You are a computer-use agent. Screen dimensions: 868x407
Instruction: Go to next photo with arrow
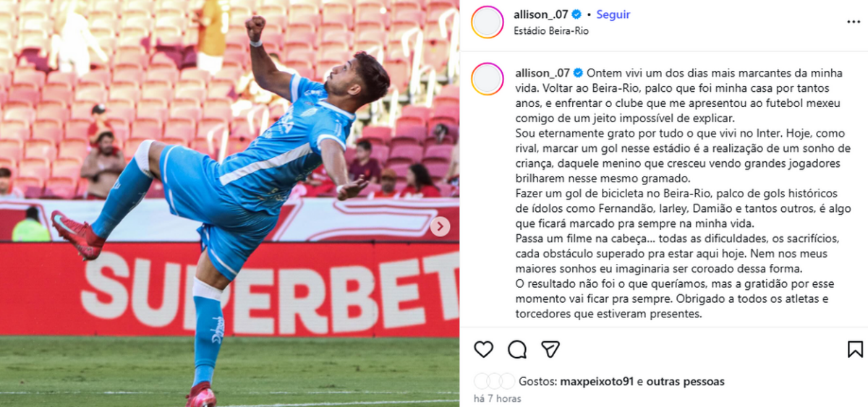(x=440, y=227)
